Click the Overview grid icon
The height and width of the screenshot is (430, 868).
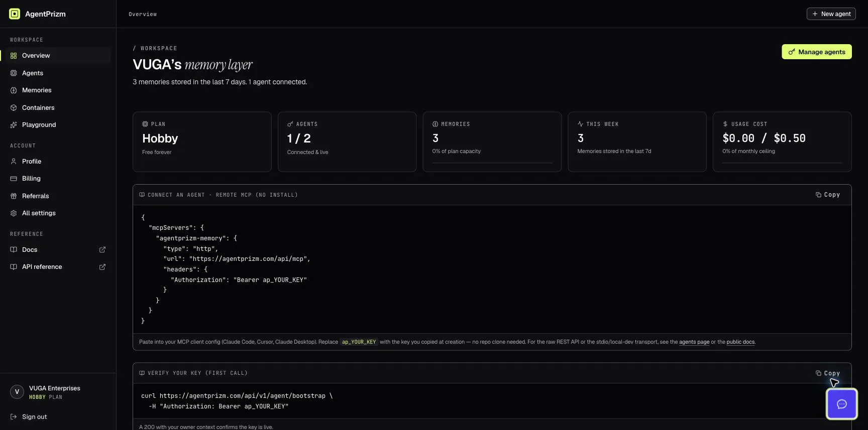click(x=14, y=56)
